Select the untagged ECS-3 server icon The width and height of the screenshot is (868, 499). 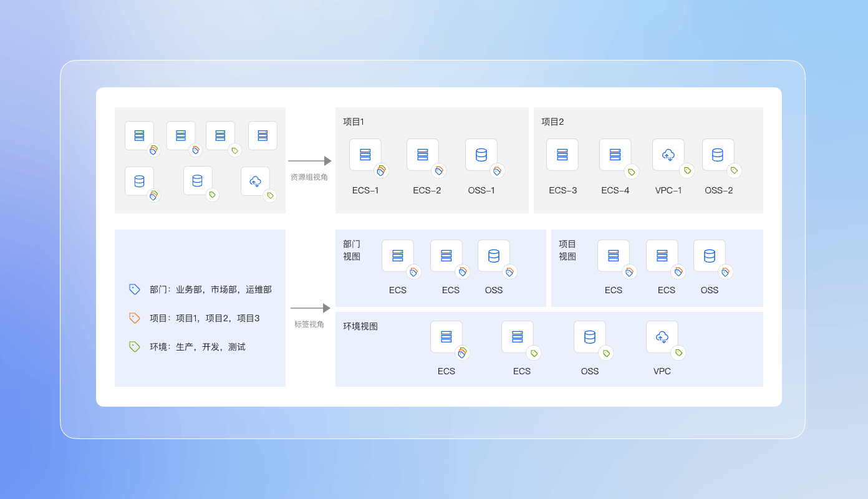562,155
